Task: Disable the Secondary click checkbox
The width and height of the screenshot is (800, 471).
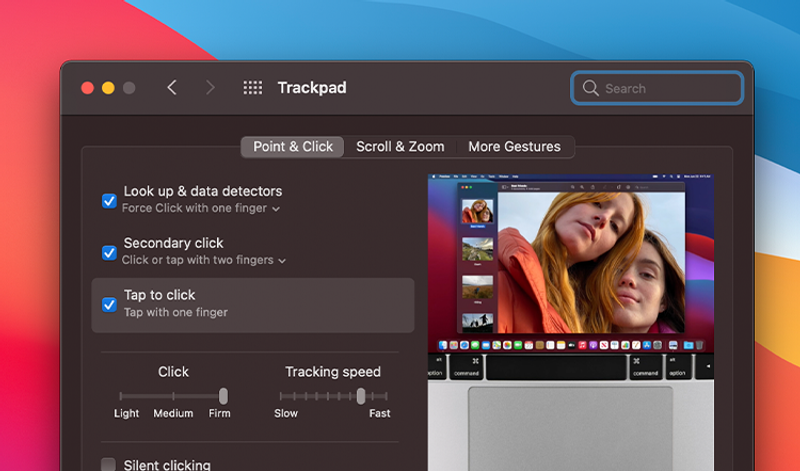Action: (109, 253)
